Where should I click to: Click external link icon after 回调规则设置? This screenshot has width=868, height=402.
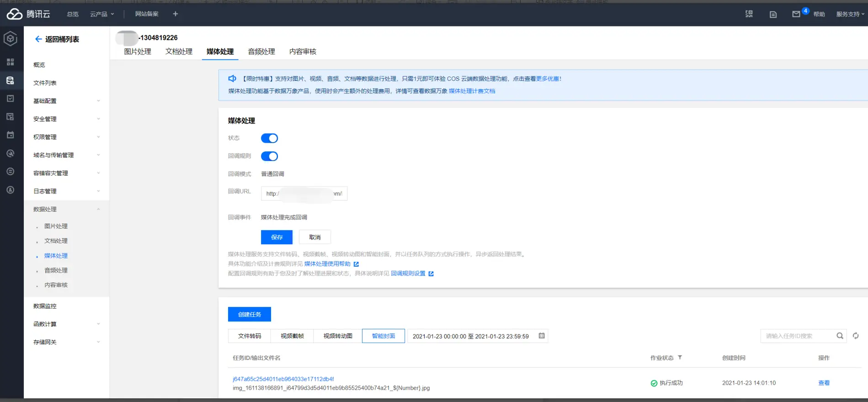pyautogui.click(x=431, y=273)
